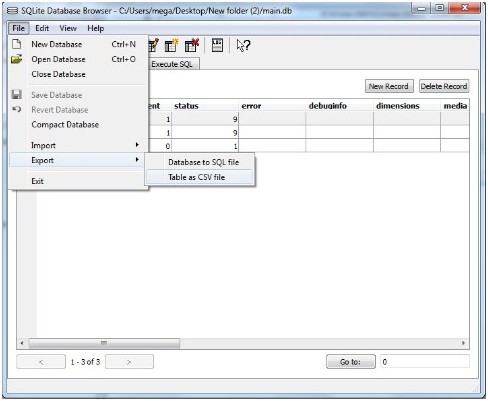Click the Delete Record button
488x401 pixels.
coord(444,86)
